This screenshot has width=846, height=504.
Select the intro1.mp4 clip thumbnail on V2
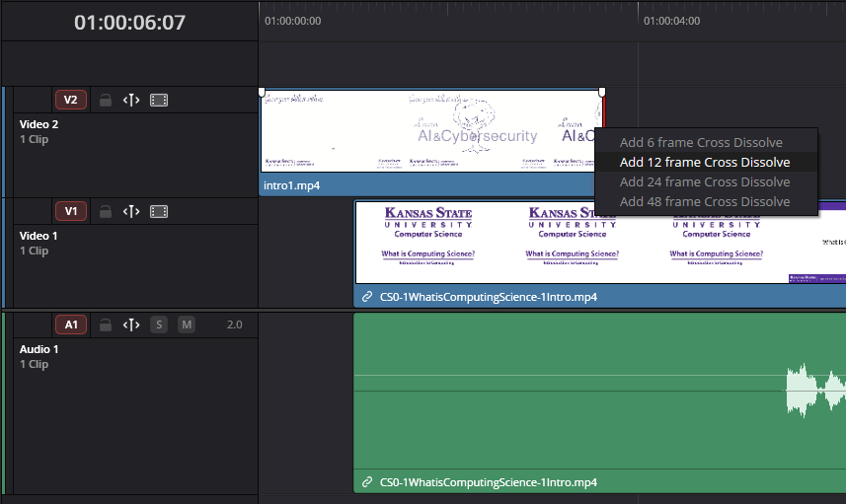click(x=431, y=131)
